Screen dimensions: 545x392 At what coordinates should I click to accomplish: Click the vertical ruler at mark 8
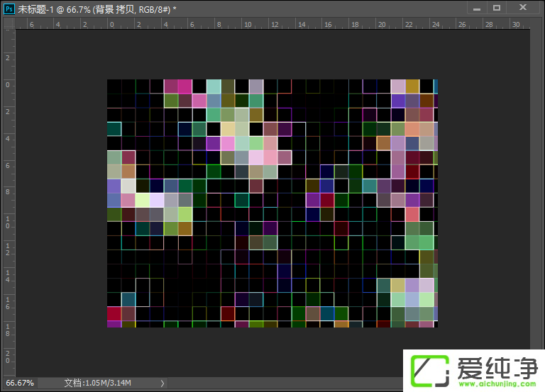7,192
